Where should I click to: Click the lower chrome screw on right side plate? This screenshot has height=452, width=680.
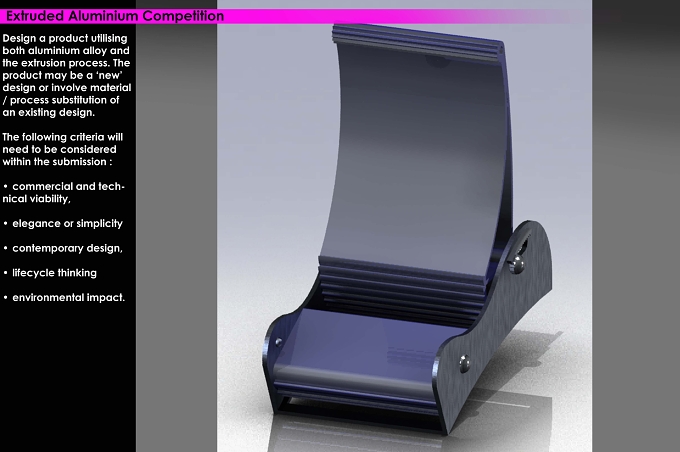point(464,364)
